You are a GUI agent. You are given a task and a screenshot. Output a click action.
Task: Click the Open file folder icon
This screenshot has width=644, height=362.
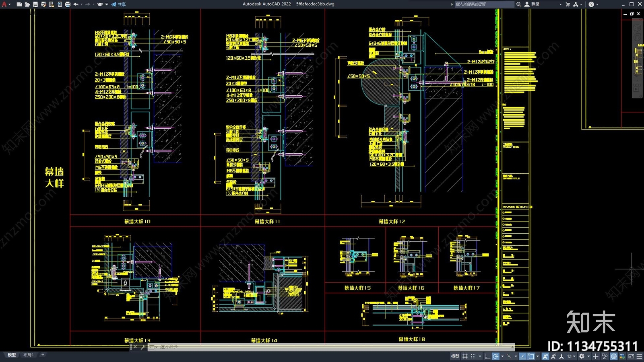pos(27,4)
